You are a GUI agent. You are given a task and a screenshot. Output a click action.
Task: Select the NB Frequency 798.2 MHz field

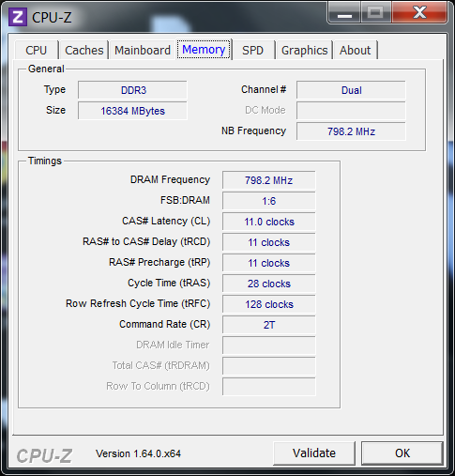click(x=351, y=131)
